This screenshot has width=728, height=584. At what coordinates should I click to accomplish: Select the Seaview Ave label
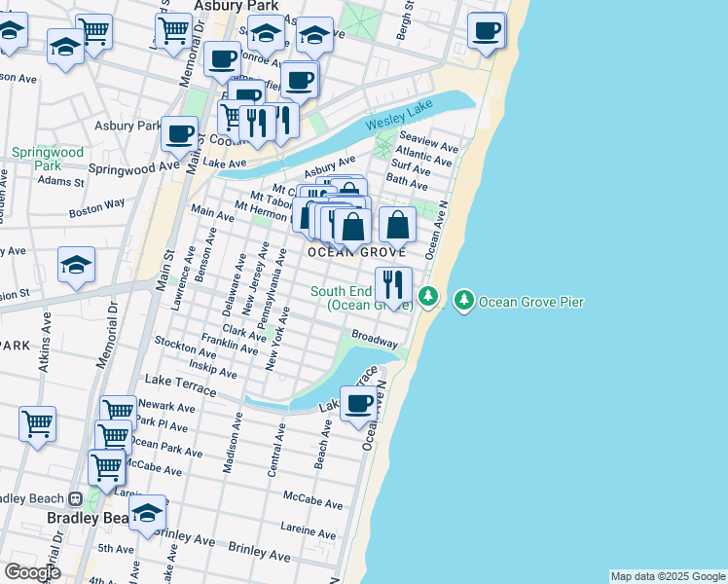coord(428,142)
